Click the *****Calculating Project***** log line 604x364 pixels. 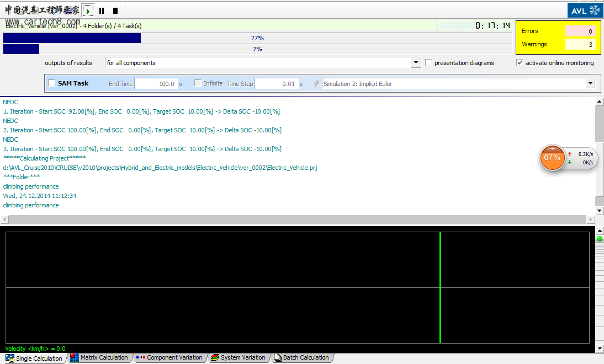pos(44,158)
